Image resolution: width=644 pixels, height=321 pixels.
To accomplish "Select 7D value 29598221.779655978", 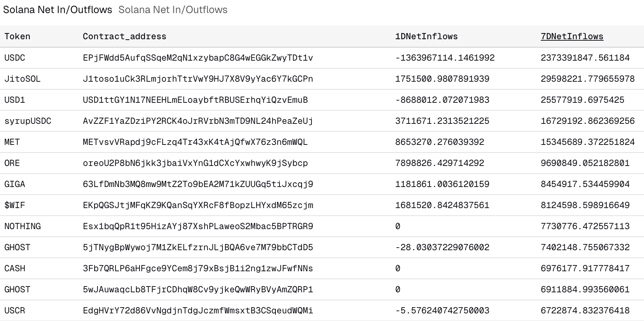I will [588, 79].
